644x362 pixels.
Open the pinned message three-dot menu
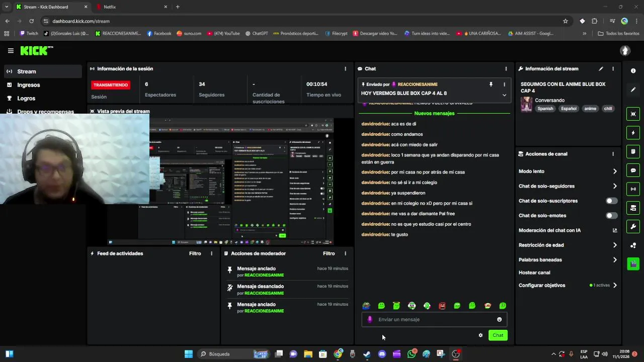(x=504, y=84)
